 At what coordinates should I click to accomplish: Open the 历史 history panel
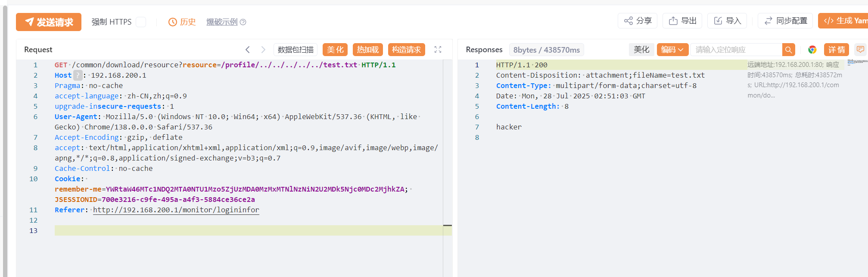[182, 22]
